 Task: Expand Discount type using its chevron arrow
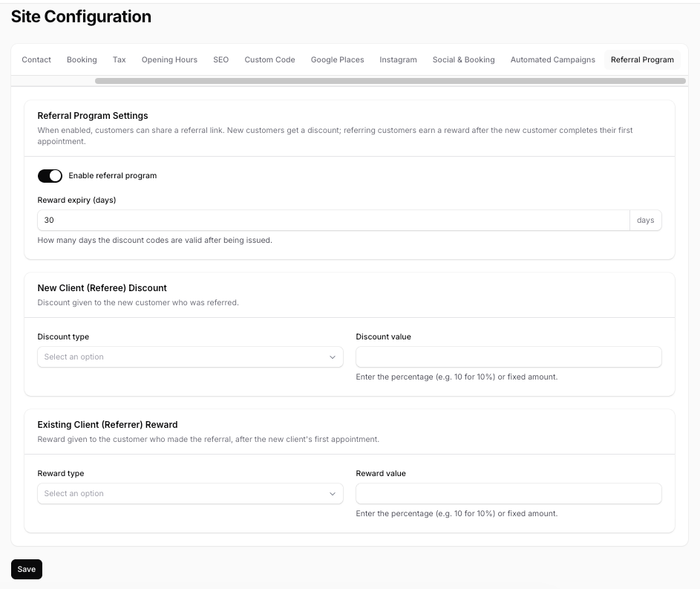(333, 357)
